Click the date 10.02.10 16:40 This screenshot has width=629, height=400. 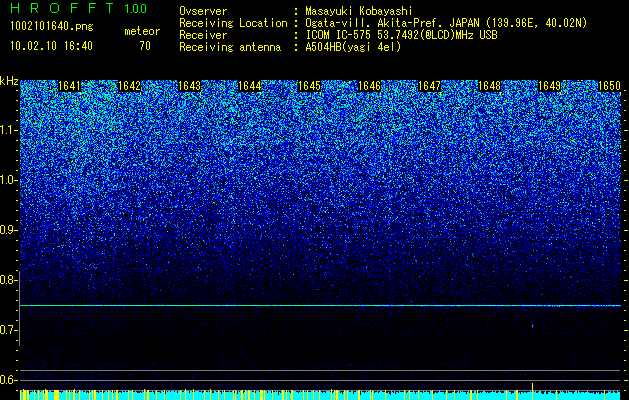51,46
